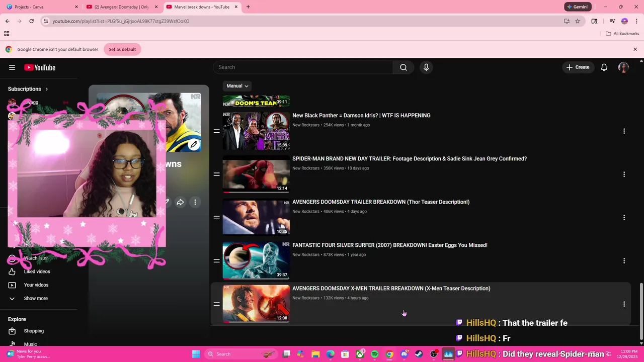Open options for Spider-Man Brand New Day video
644x362 pixels.
click(624, 174)
